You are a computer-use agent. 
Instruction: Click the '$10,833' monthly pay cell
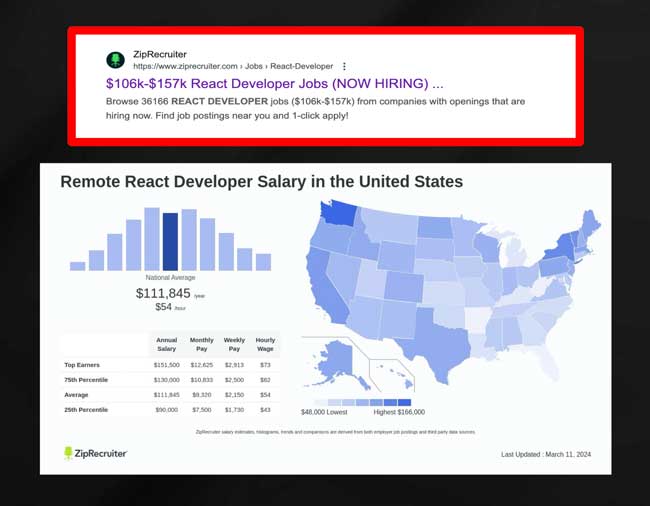(x=202, y=380)
